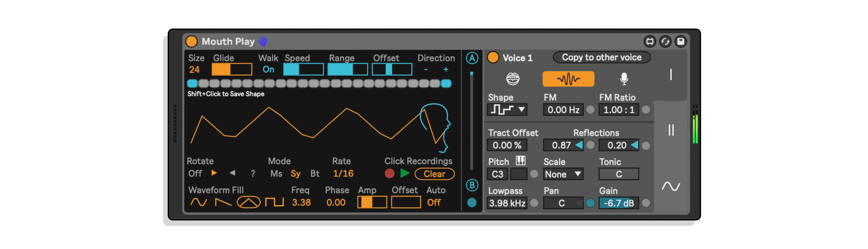Select shape slot A
Image resolution: width=868 pixels, height=249 pixels.
(x=472, y=58)
